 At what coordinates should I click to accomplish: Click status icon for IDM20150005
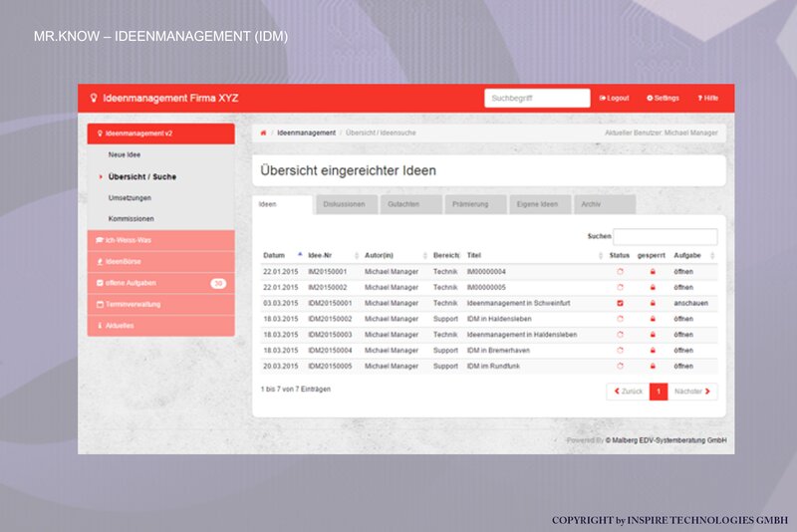tap(620, 366)
